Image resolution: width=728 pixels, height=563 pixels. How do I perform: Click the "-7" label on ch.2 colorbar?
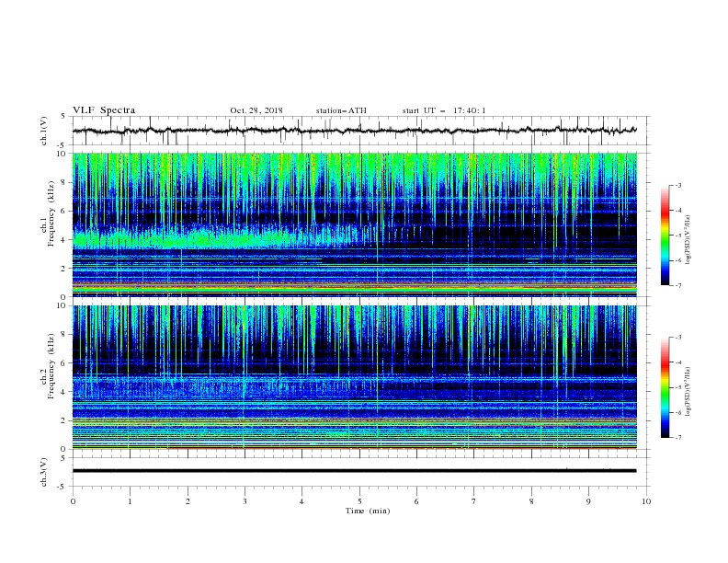(x=677, y=438)
